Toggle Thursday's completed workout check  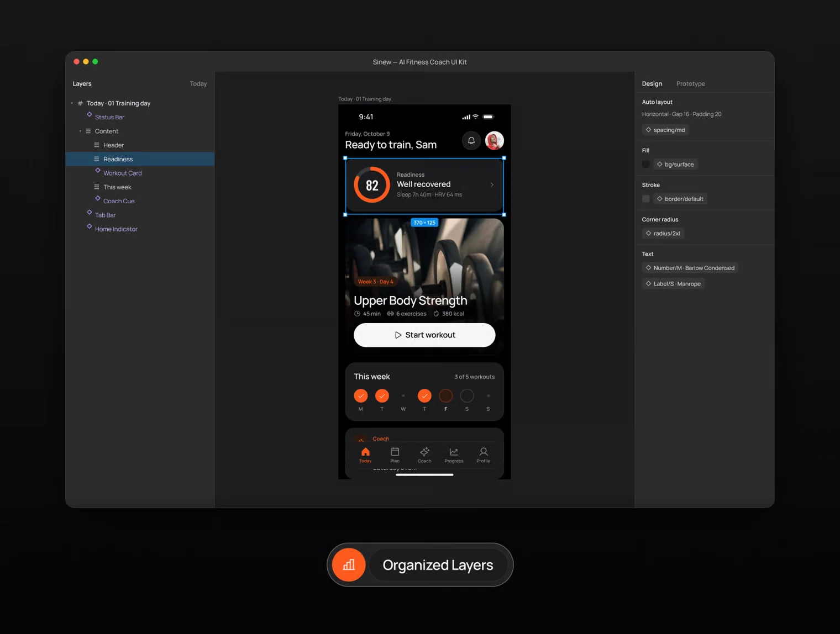pos(424,396)
